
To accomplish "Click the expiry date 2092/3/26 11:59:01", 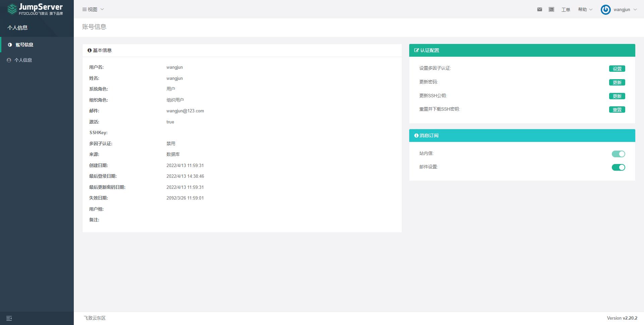I will 185,198.
